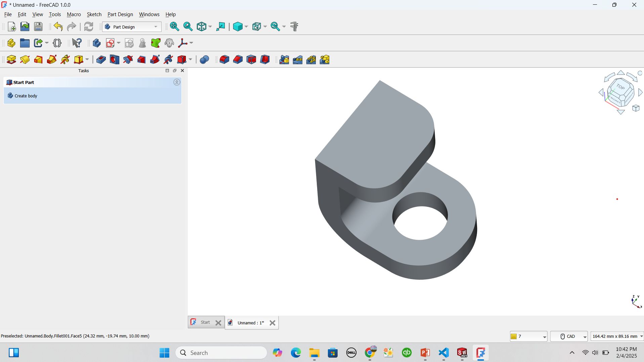Select the Pocket tool
Screen dimensions: 644x362
pyautogui.click(x=101, y=60)
